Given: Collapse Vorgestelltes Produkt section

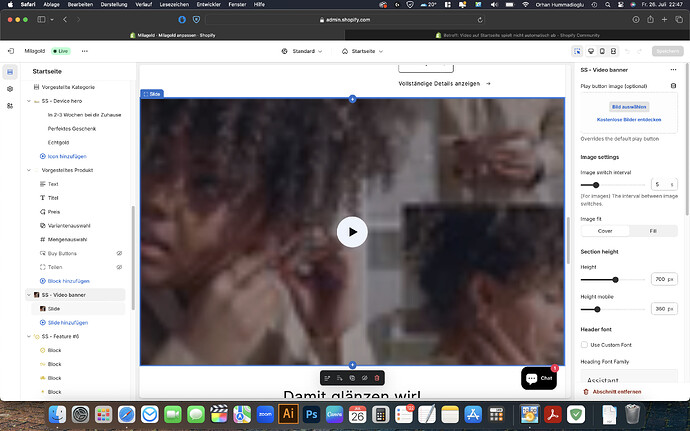Looking at the screenshot, I should (29, 170).
